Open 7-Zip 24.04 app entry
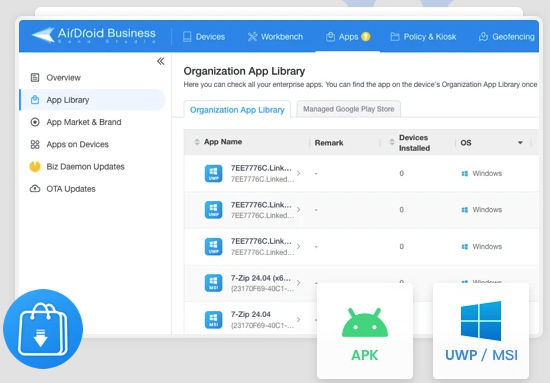This screenshot has width=550, height=383. click(x=250, y=314)
